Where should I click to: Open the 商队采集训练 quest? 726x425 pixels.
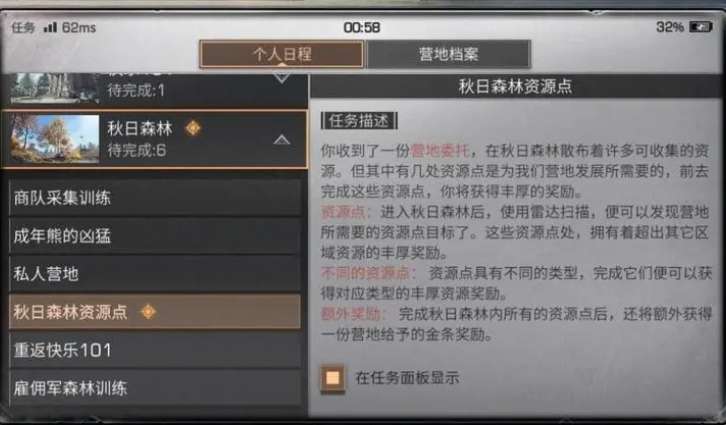point(155,198)
